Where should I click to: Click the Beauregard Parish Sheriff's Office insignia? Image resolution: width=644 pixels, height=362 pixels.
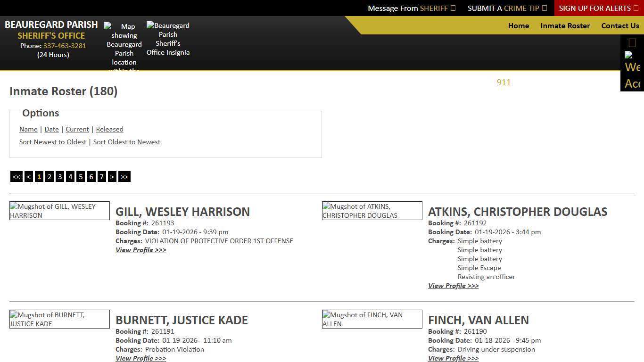coord(168,39)
